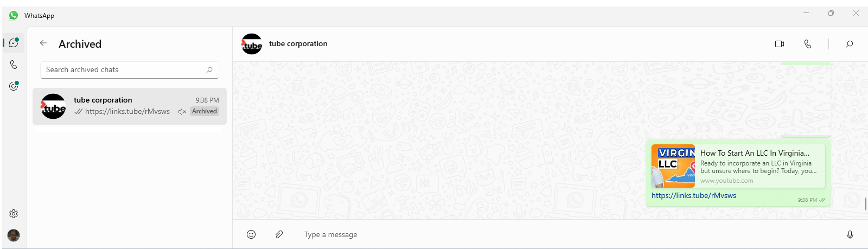The image size is (868, 249).
Task: Go back from Archived list
Action: point(43,43)
